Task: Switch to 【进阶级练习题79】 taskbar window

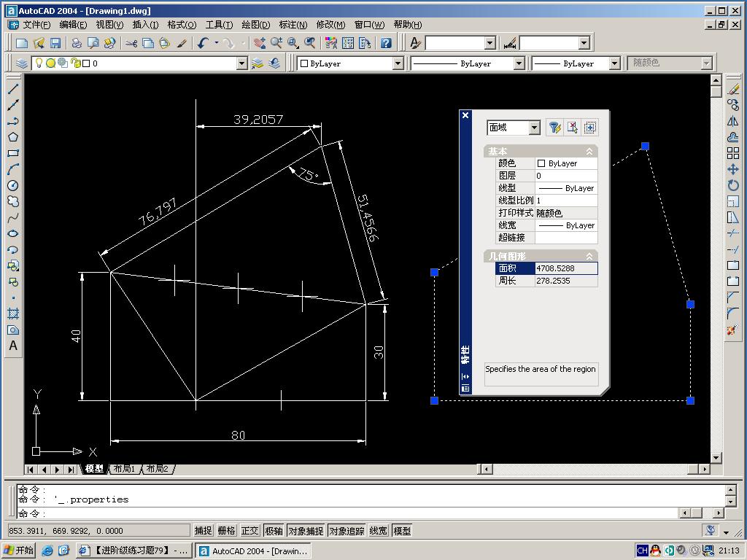Action: pyautogui.click(x=134, y=551)
